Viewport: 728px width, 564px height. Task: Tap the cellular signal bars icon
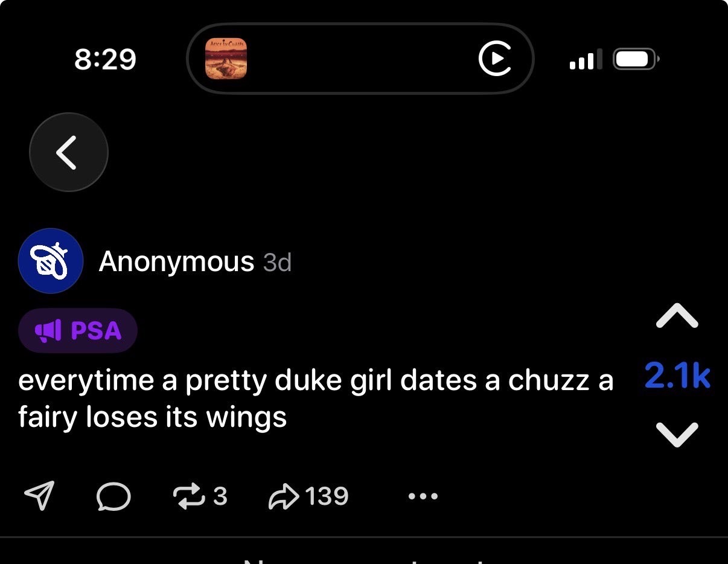585,59
